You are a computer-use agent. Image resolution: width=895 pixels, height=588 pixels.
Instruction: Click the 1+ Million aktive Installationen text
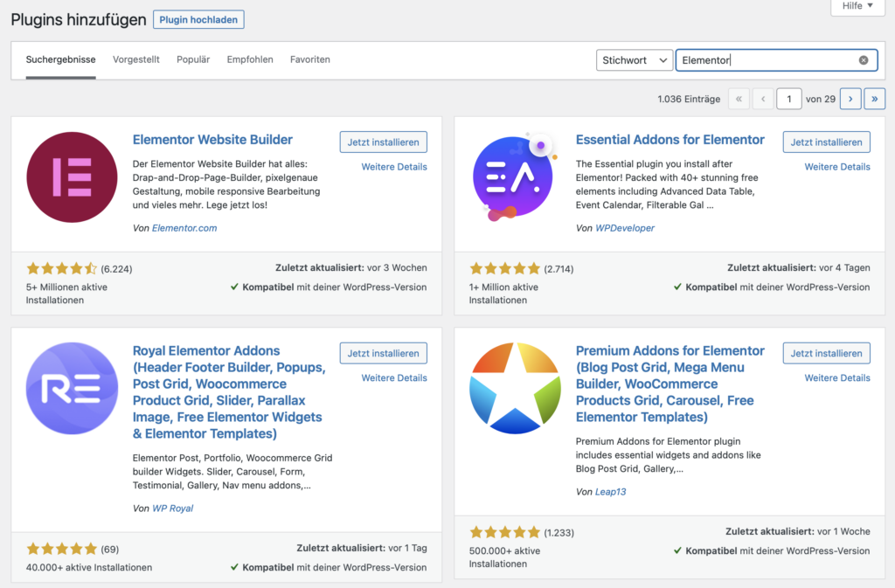[503, 294]
